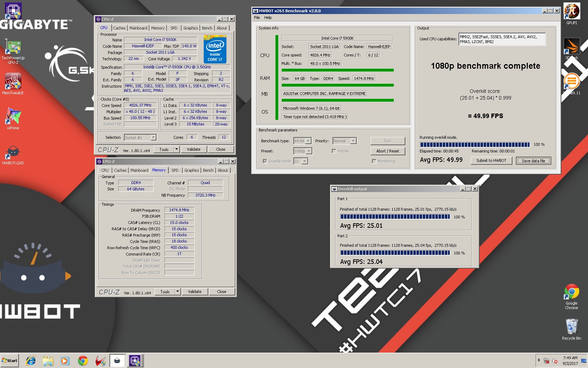The height and width of the screenshot is (368, 588).
Task: Click the top CPU-Z window title icon
Action: pos(99,19)
